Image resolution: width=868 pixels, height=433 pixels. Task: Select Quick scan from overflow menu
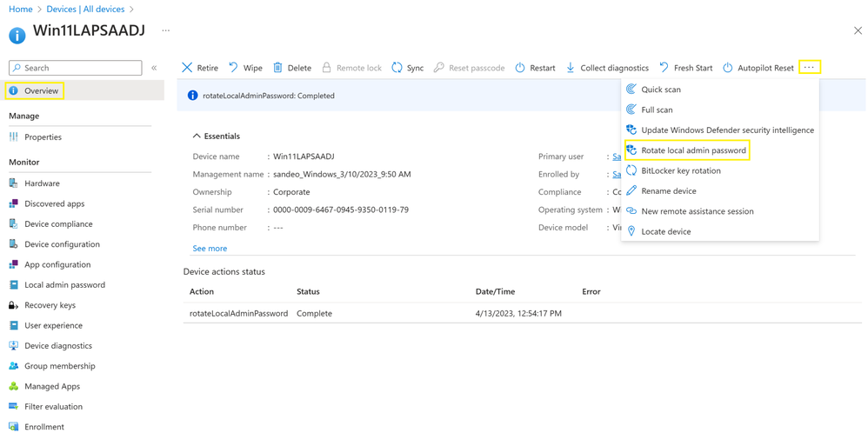coord(719,90)
